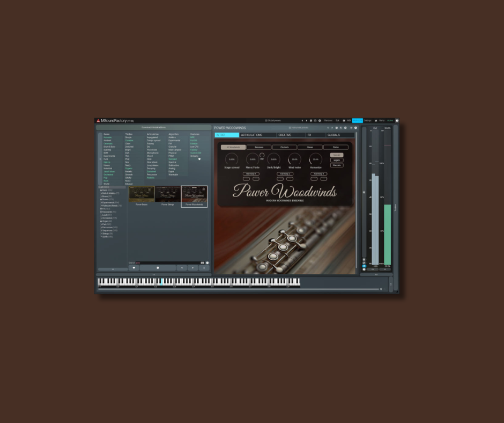This screenshot has height=423, width=504.
Task: Go to next instrument preset arrow
Action: pyautogui.click(x=332, y=128)
